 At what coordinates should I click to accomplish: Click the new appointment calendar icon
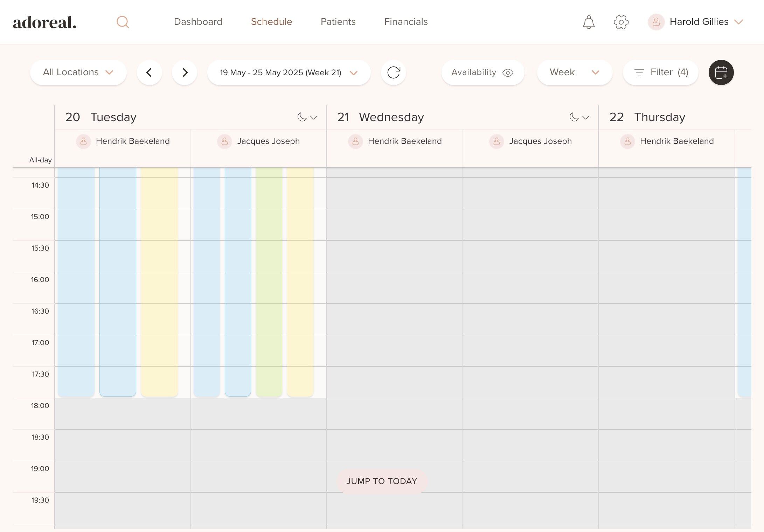[x=721, y=72]
